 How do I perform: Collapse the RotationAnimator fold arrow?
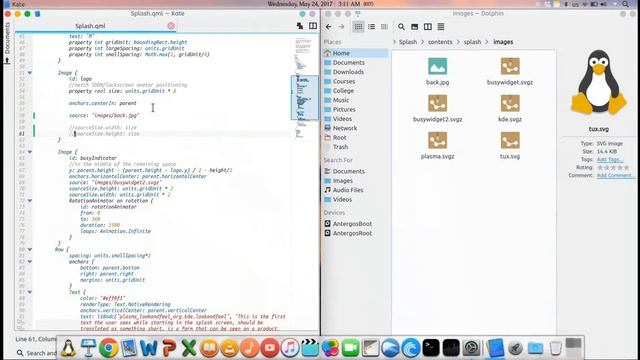(x=29, y=201)
